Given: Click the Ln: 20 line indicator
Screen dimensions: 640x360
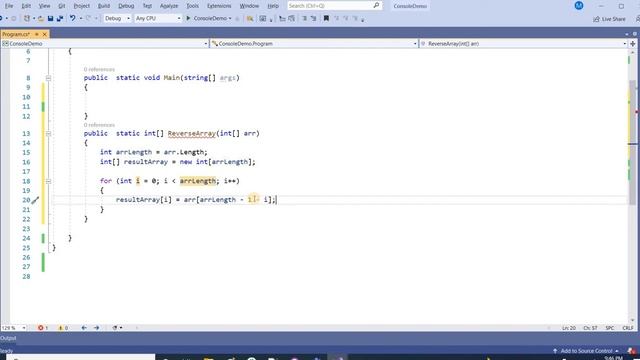Looking at the screenshot, I should (569, 328).
